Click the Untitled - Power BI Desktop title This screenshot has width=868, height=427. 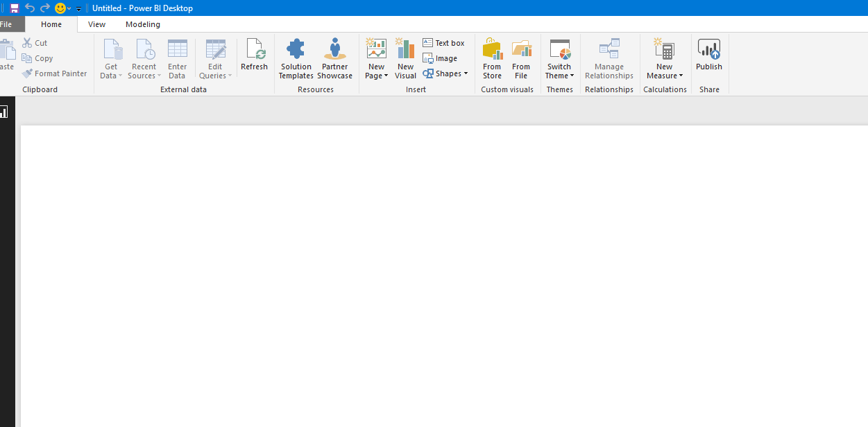[x=142, y=8]
